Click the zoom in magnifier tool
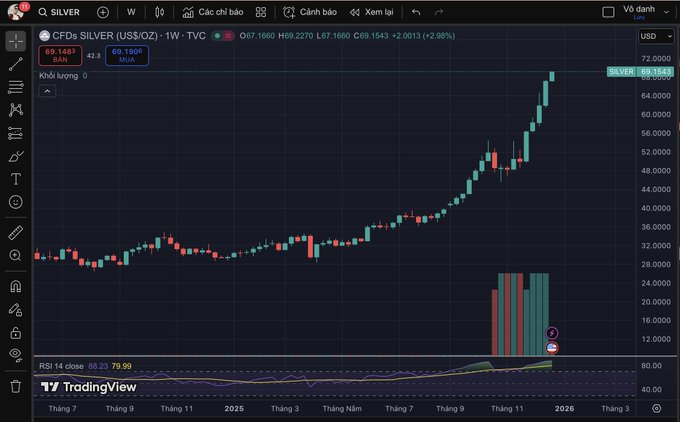This screenshot has width=680, height=422. tap(15, 255)
